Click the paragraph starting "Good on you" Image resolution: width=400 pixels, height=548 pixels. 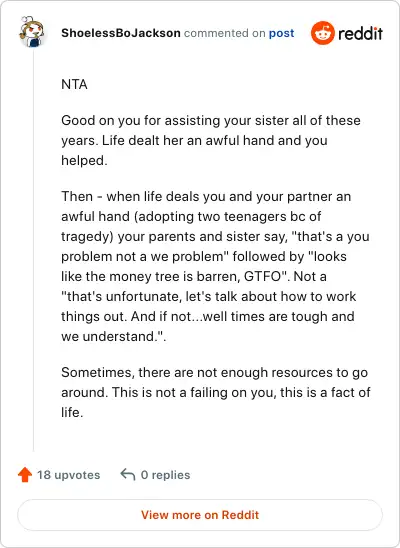(x=211, y=140)
